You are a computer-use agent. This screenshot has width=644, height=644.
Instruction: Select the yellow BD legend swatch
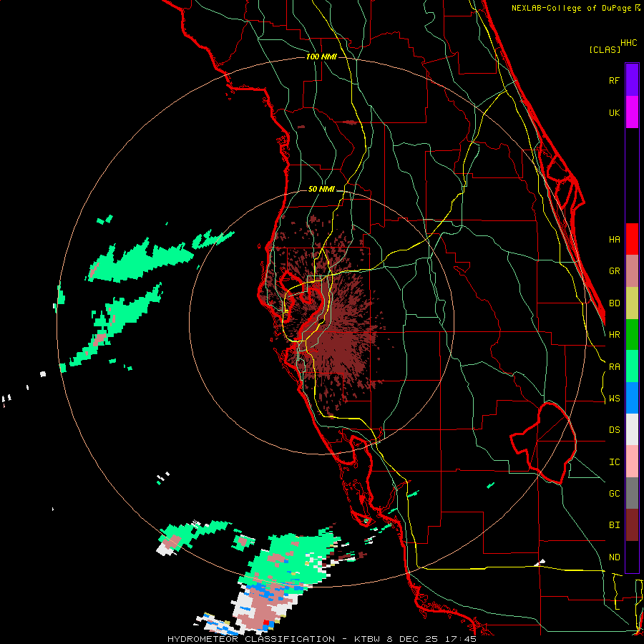click(x=632, y=303)
